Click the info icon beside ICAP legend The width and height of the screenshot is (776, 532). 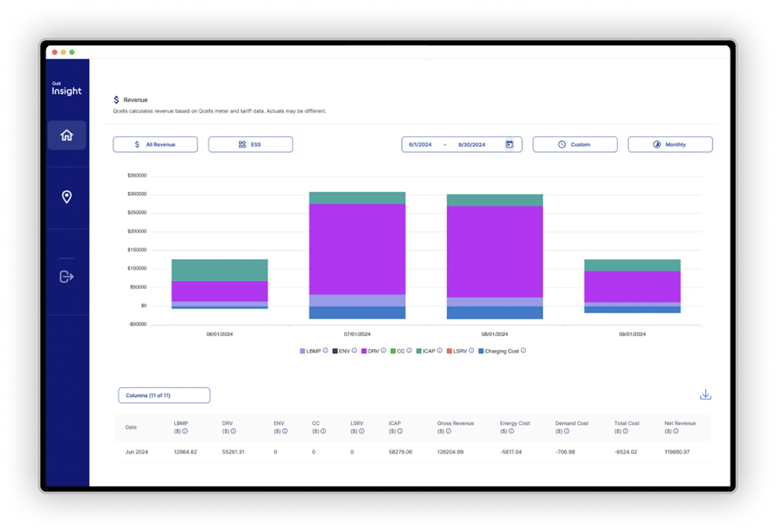pyautogui.click(x=440, y=350)
